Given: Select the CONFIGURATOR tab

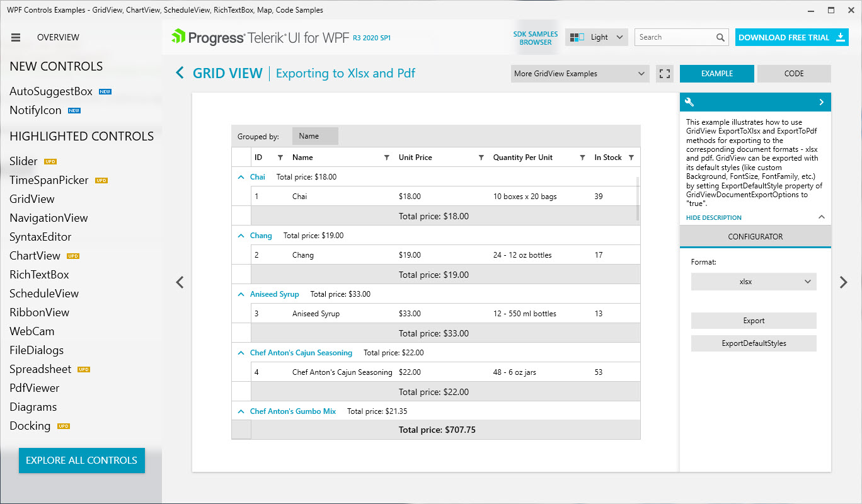Looking at the screenshot, I should click(756, 237).
